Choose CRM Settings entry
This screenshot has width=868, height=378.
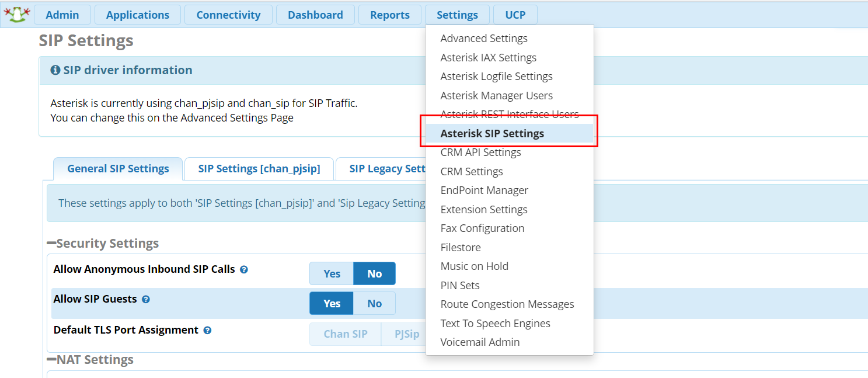click(509, 172)
